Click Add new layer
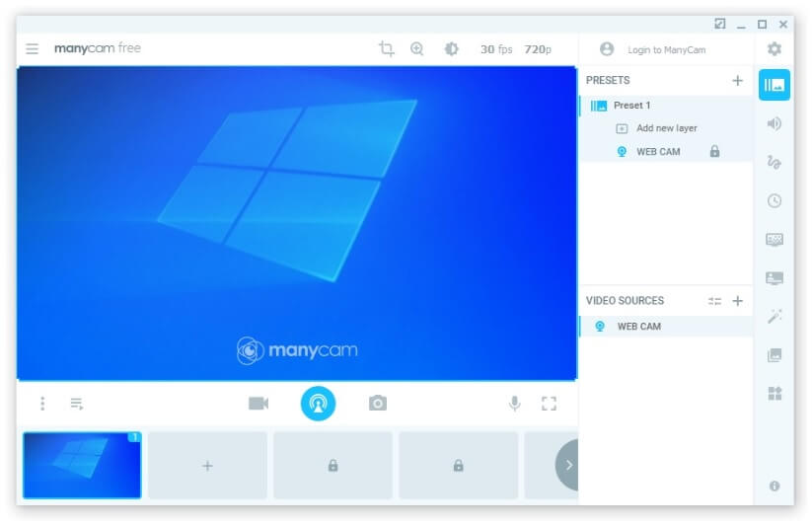 667,128
